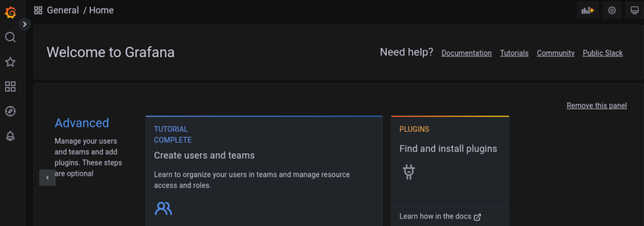Open the Public Slack link
This screenshot has width=644, height=226.
602,53
